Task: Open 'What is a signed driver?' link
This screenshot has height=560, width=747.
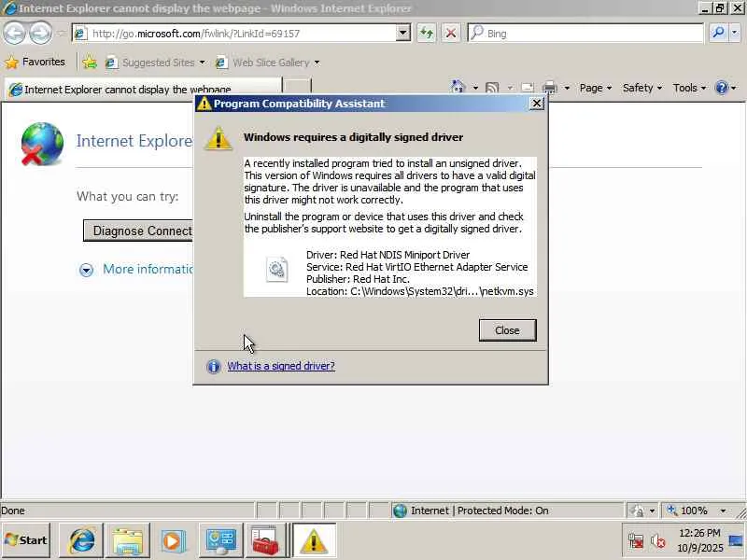Action: click(x=281, y=366)
